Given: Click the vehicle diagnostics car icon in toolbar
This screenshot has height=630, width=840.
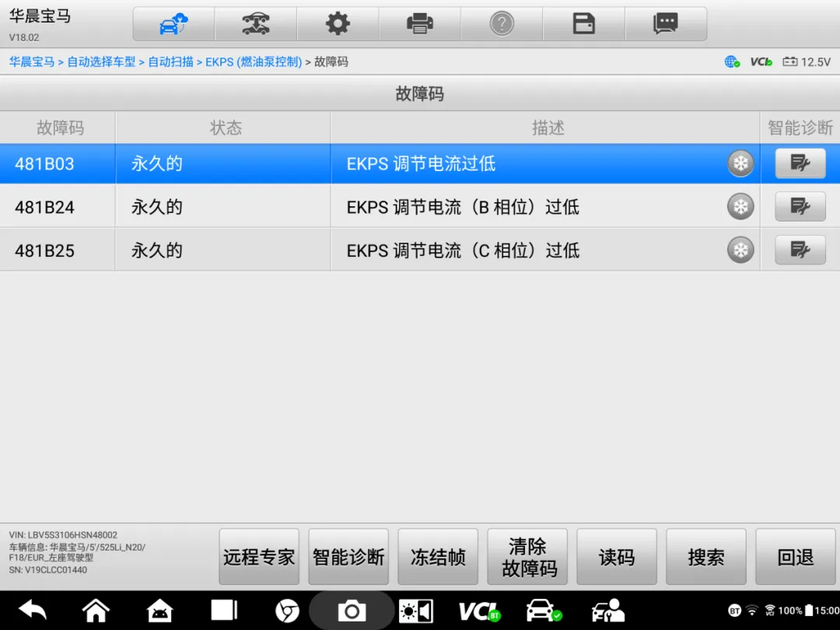Looking at the screenshot, I should 173,24.
